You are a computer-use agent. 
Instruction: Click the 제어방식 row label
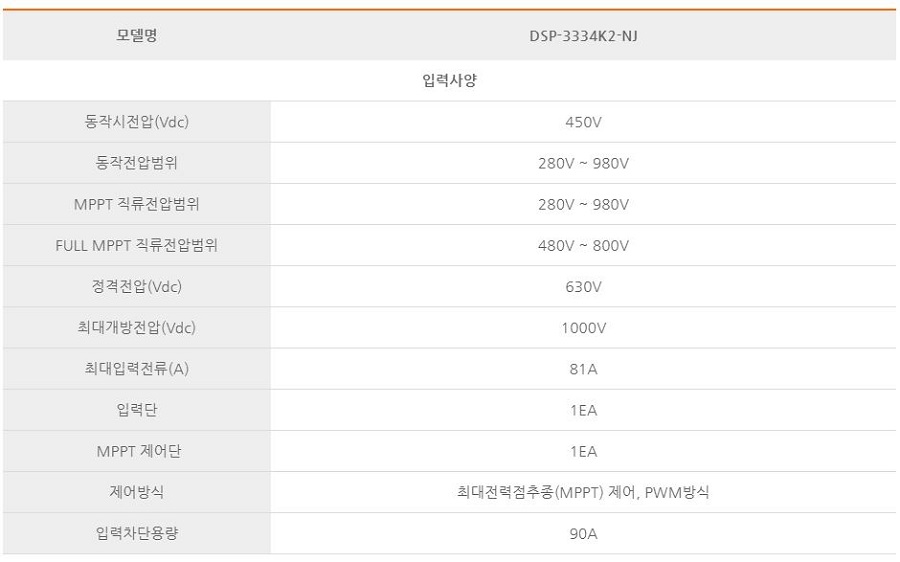point(136,492)
